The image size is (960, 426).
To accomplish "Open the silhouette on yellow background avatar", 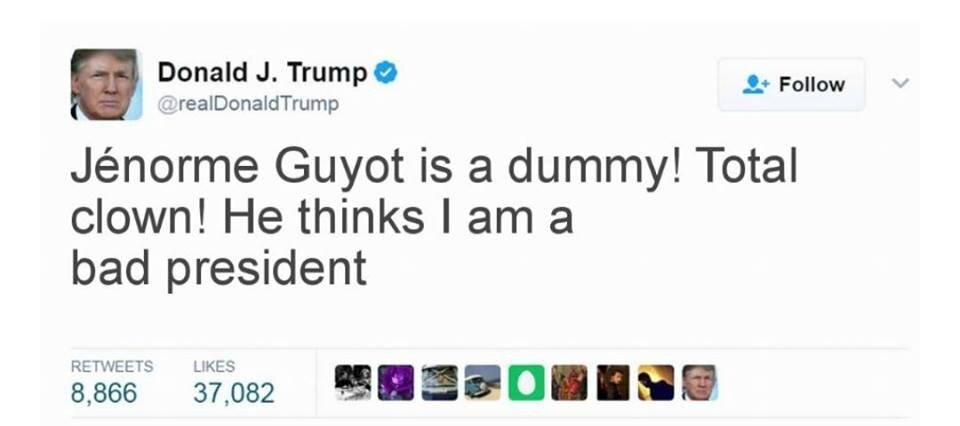I will click(656, 383).
